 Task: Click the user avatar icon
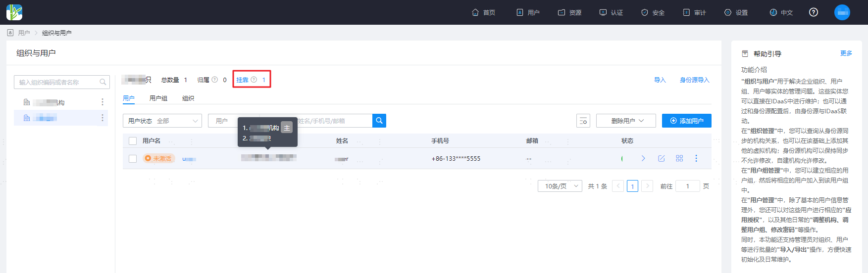point(842,12)
